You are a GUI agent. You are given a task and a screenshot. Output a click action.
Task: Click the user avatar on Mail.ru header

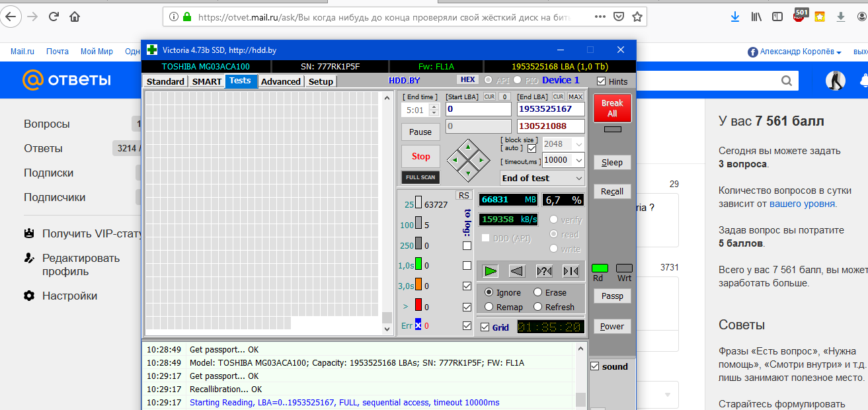pos(836,81)
